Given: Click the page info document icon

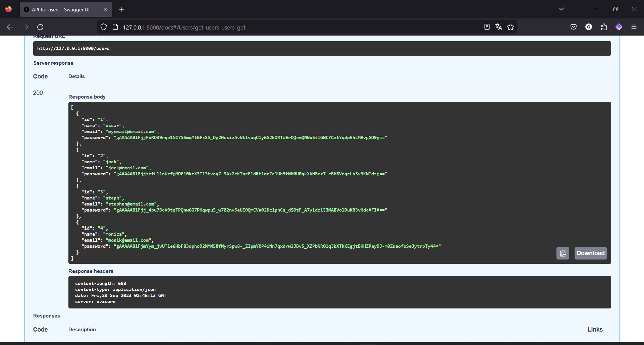Looking at the screenshot, I should 115,27.
